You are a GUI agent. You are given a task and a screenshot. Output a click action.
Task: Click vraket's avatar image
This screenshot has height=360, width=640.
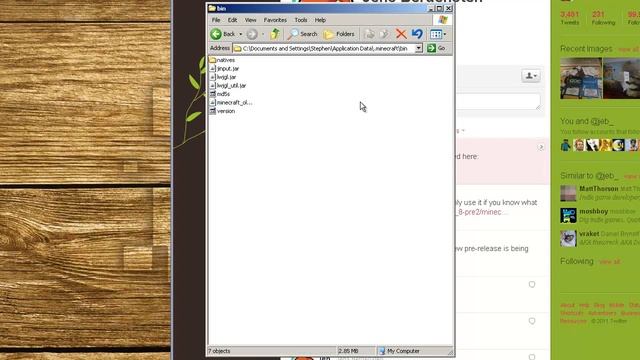[x=568, y=238]
